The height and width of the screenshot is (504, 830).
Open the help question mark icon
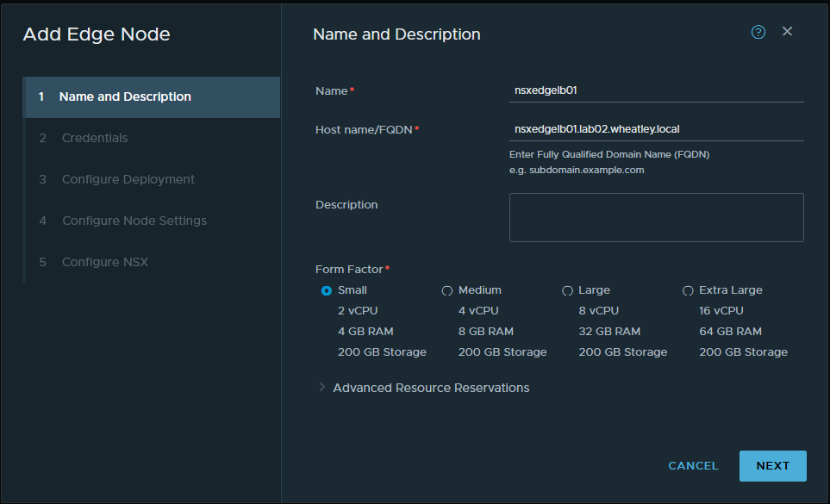pyautogui.click(x=758, y=32)
